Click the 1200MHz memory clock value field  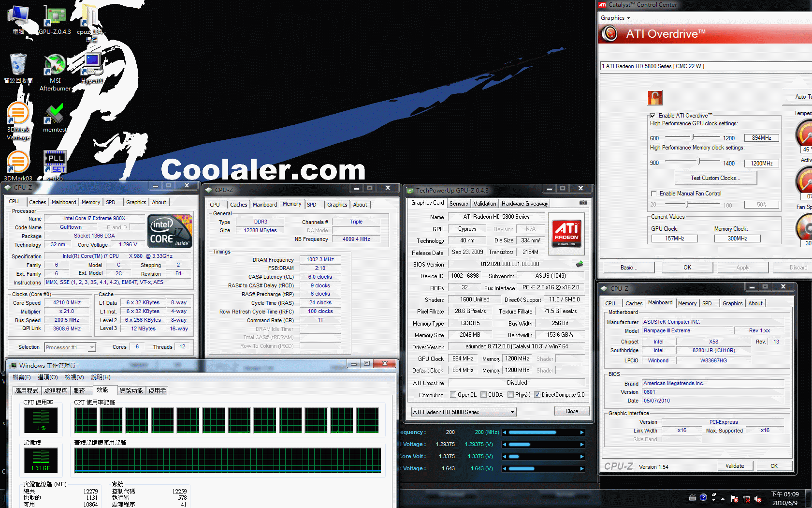pyautogui.click(x=761, y=164)
